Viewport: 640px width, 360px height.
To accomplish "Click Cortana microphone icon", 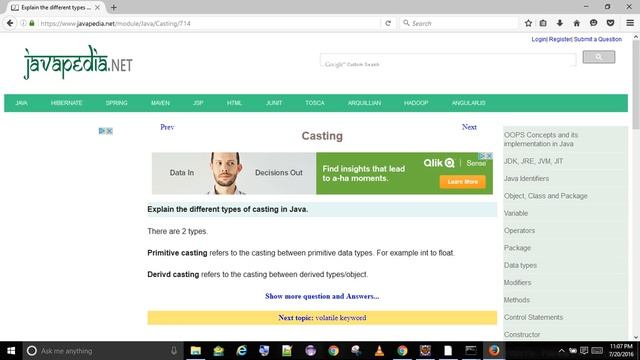I will pos(174,351).
